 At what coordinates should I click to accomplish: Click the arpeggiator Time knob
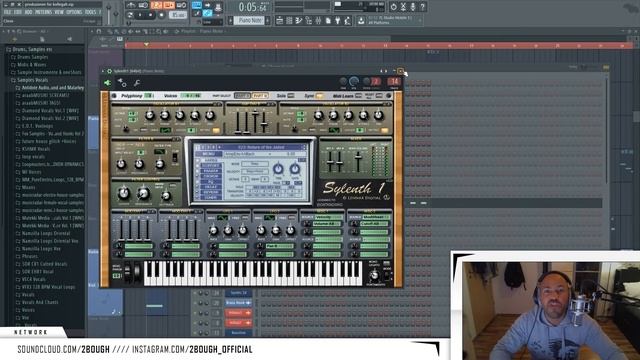pos(278,169)
